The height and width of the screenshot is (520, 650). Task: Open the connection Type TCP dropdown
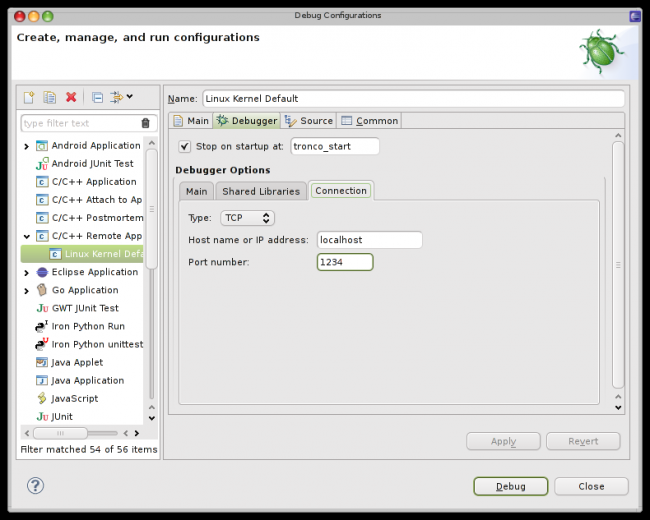pyautogui.click(x=247, y=218)
